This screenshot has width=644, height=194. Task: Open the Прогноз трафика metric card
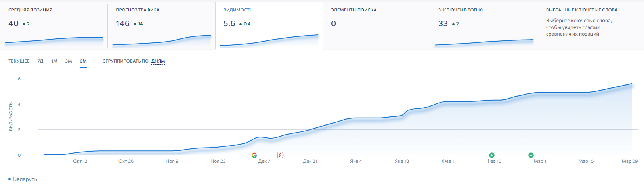[161, 26]
